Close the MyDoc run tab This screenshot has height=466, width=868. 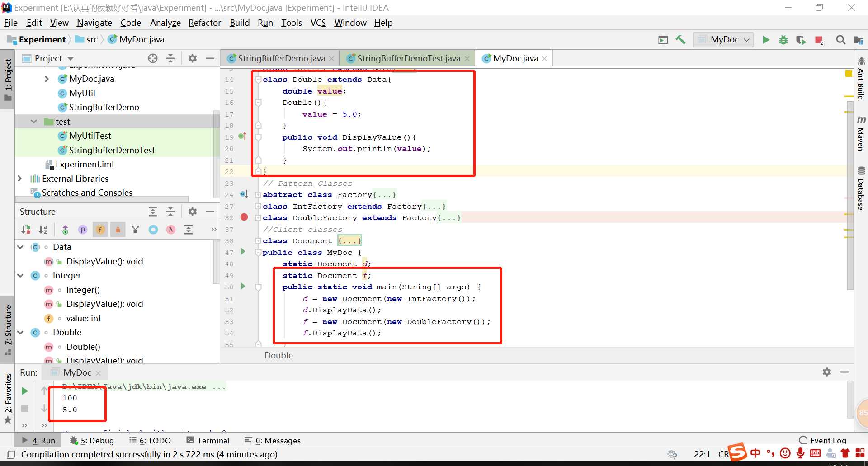pos(98,373)
